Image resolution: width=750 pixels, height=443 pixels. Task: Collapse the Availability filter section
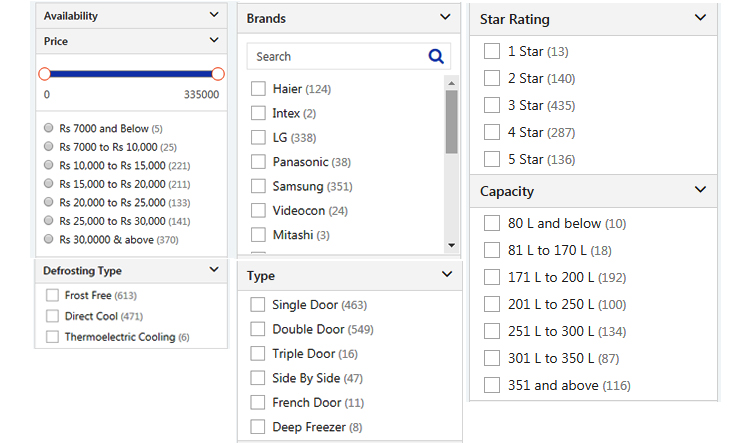coord(214,16)
